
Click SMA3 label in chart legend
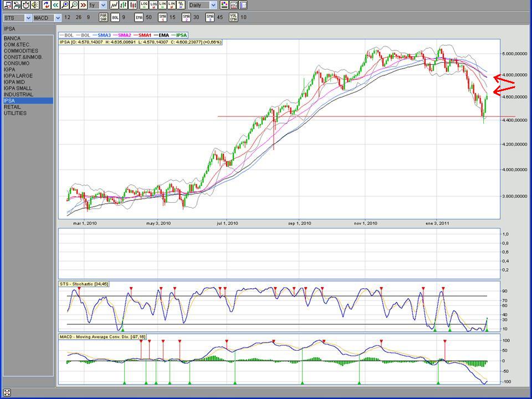(x=104, y=35)
